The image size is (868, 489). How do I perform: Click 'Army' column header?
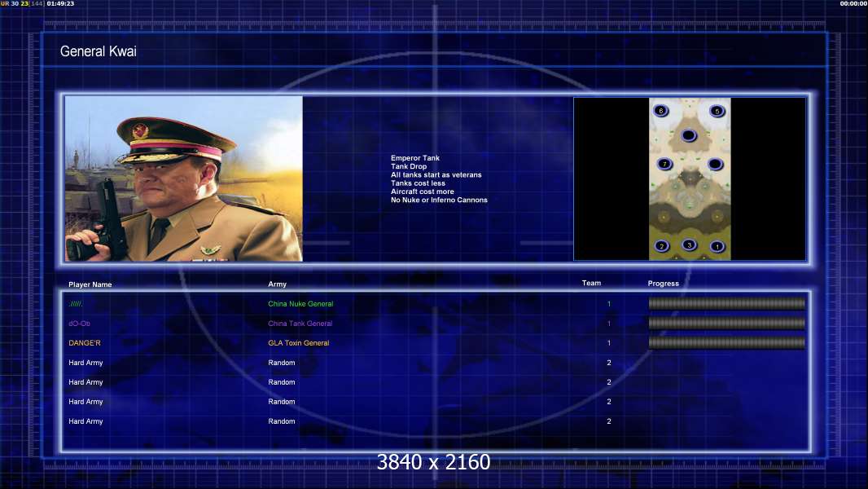point(278,284)
